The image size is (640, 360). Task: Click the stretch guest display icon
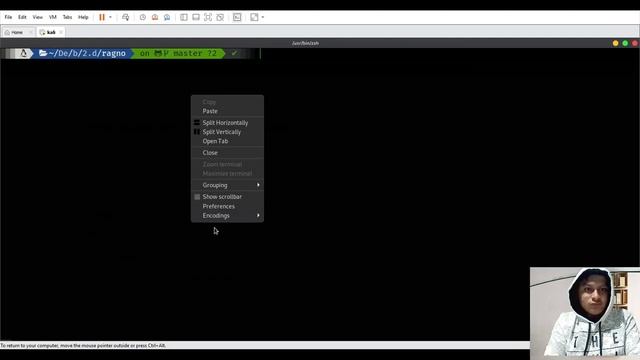[254, 17]
